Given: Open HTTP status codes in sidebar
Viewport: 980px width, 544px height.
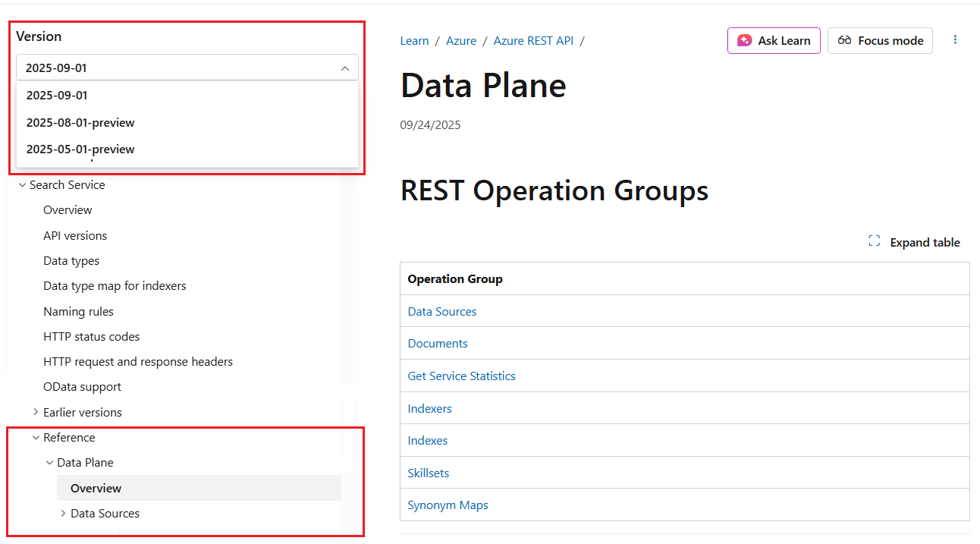Looking at the screenshot, I should pyautogui.click(x=91, y=337).
